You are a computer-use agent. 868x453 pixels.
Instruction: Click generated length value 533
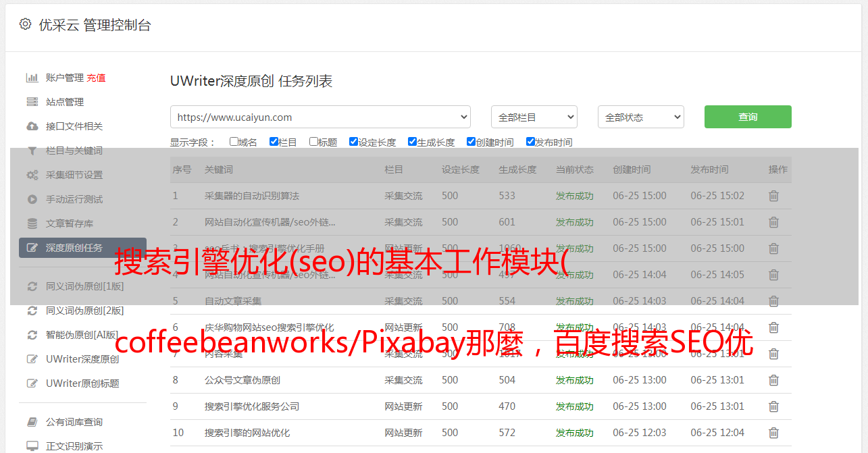point(507,196)
